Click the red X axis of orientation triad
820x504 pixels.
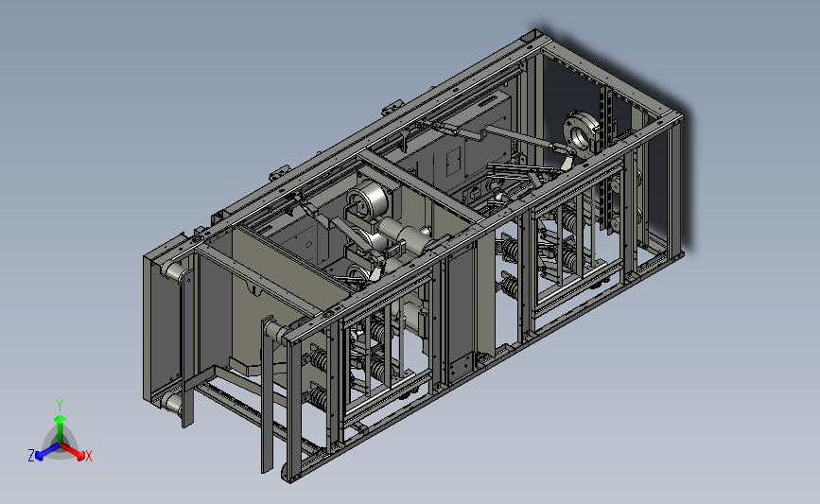[74, 452]
